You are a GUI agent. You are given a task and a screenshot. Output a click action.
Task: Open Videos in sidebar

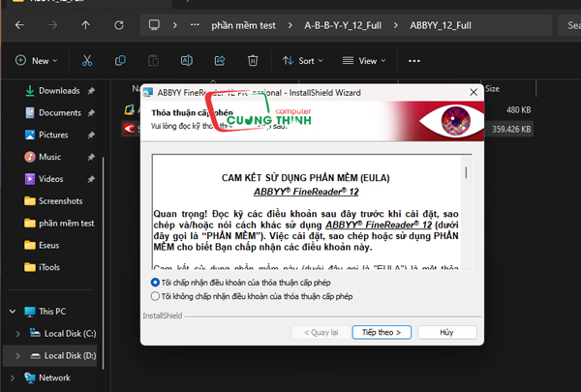pos(50,179)
